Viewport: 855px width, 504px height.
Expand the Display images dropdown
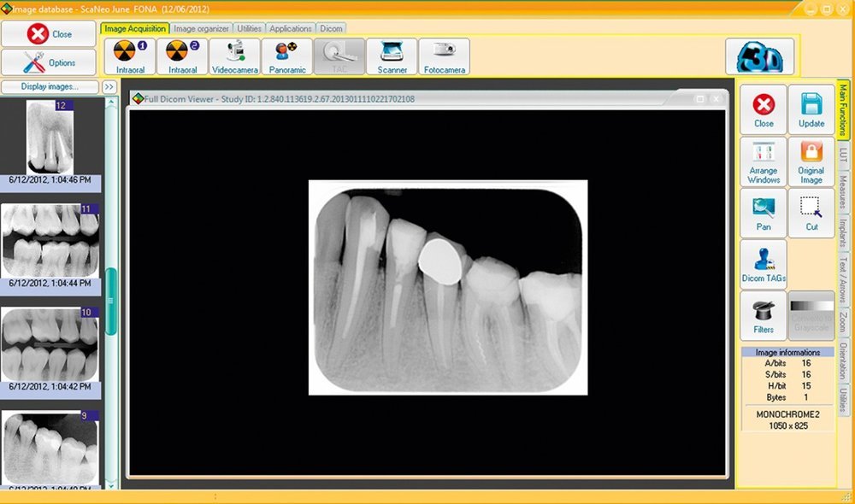coord(50,86)
